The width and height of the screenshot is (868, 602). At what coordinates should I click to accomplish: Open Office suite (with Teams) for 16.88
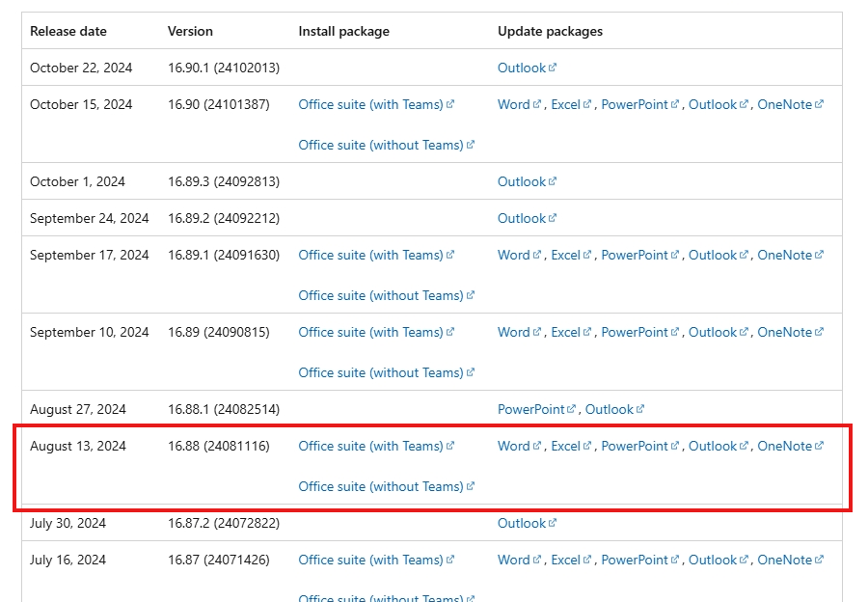(x=376, y=446)
